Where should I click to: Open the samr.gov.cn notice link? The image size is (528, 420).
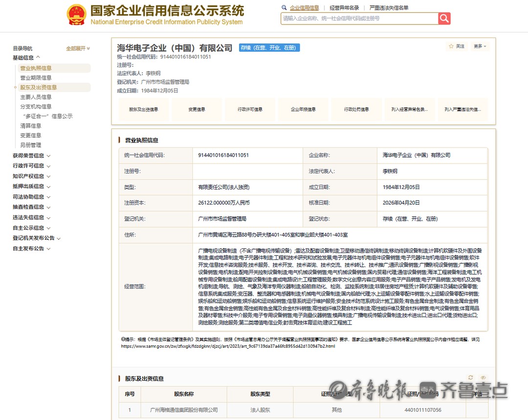coord(228,346)
